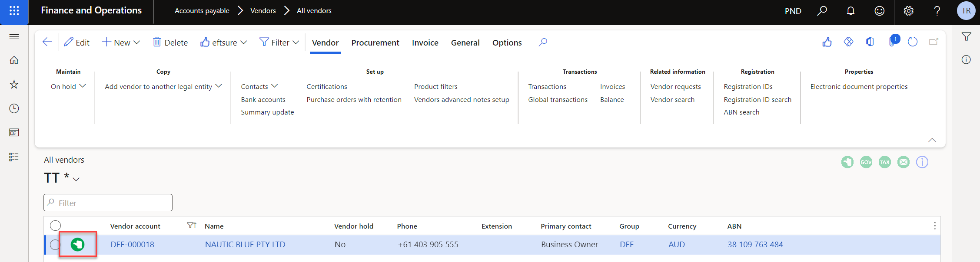This screenshot has height=262, width=980.
Task: Open Electronic document properties
Action: point(859,86)
